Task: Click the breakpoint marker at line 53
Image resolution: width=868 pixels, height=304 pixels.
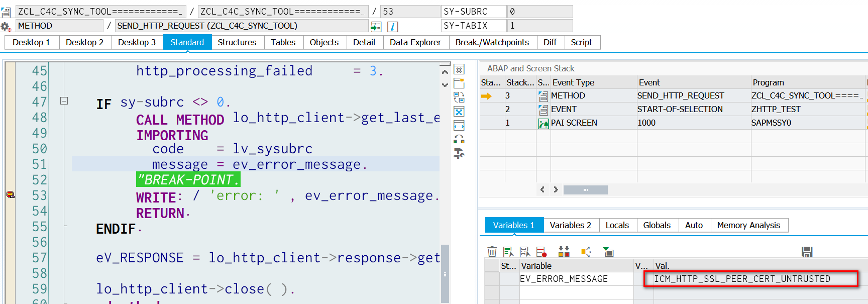Action: (x=11, y=194)
